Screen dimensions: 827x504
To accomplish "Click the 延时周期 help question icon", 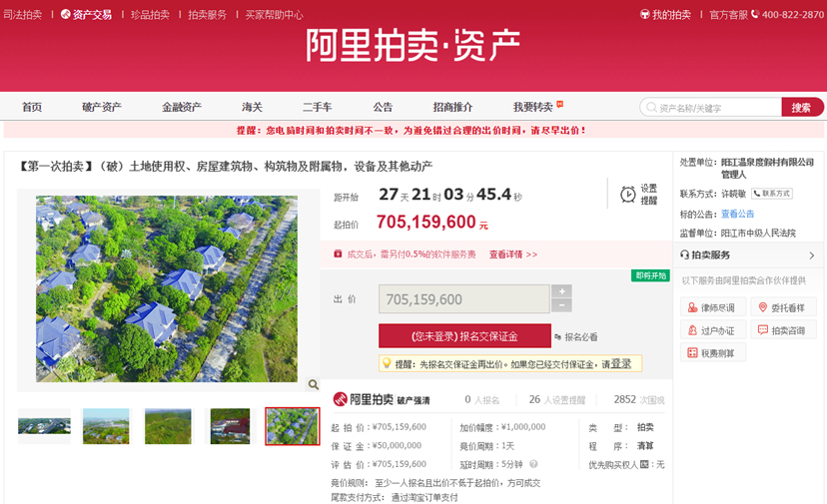I will click(533, 464).
